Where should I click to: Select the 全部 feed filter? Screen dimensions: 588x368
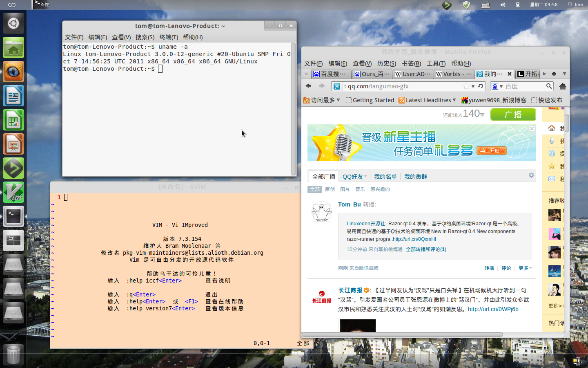(x=315, y=189)
